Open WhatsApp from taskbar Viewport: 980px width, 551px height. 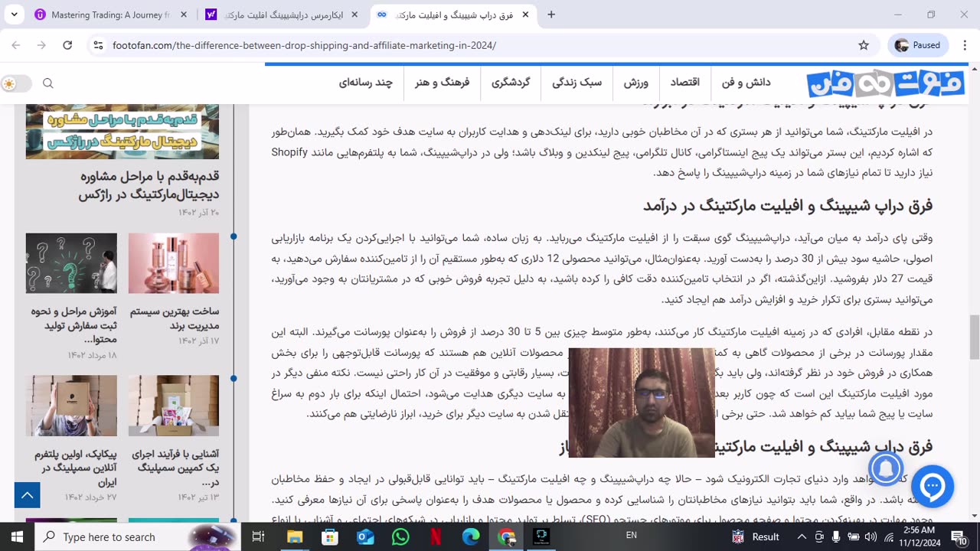400,536
